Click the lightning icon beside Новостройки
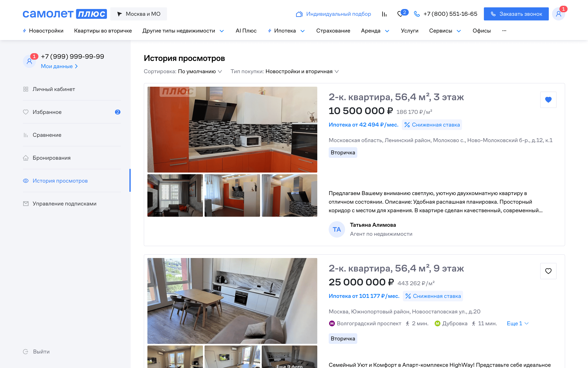This screenshot has width=588, height=368. point(24,31)
